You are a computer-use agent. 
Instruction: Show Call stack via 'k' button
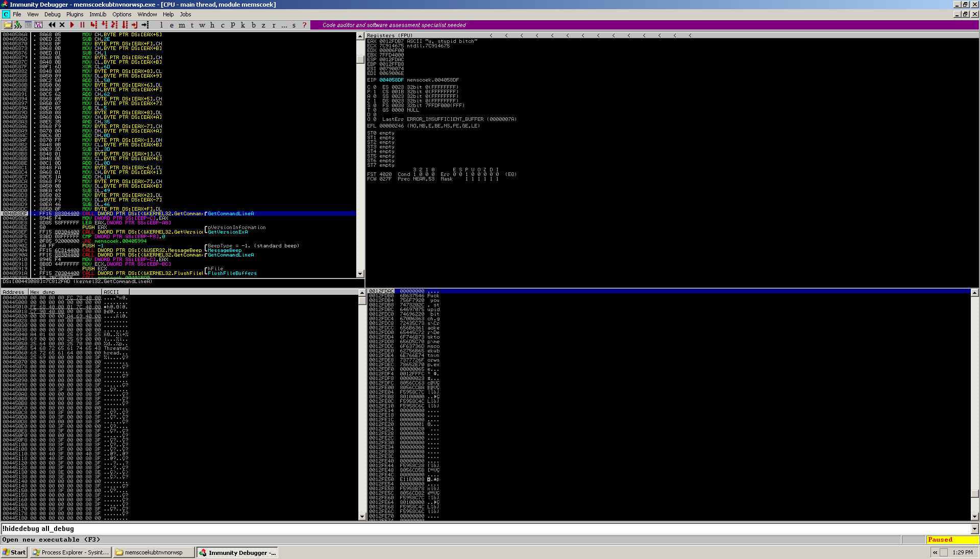(x=243, y=25)
